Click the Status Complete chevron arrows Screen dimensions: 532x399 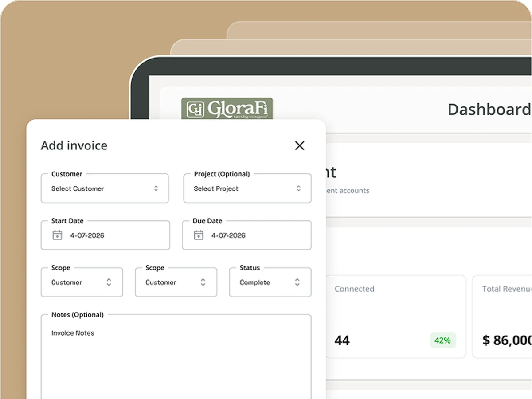click(297, 282)
